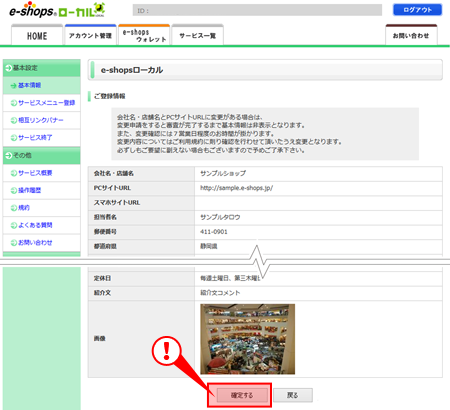Click the 確定する button

tap(242, 395)
